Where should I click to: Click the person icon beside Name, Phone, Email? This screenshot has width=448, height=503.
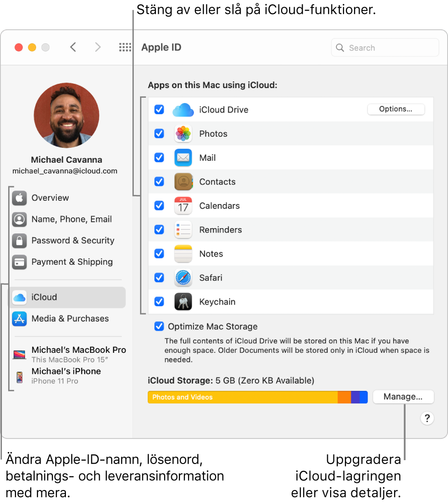point(19,219)
